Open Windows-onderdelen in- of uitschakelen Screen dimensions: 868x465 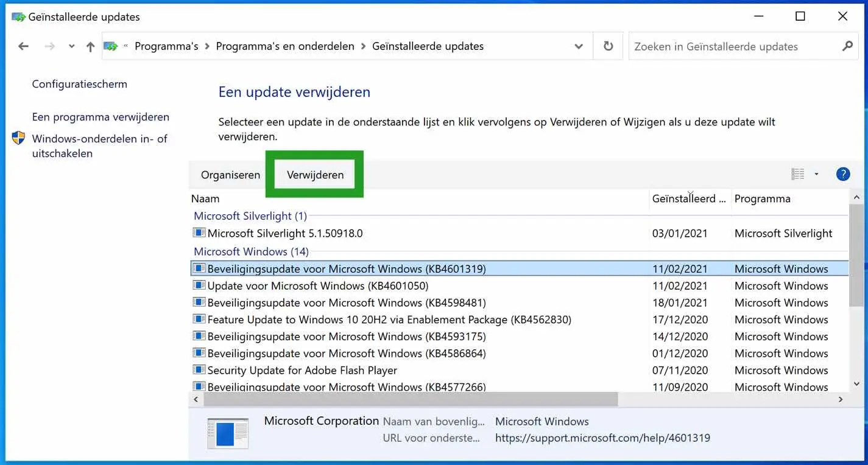100,146
